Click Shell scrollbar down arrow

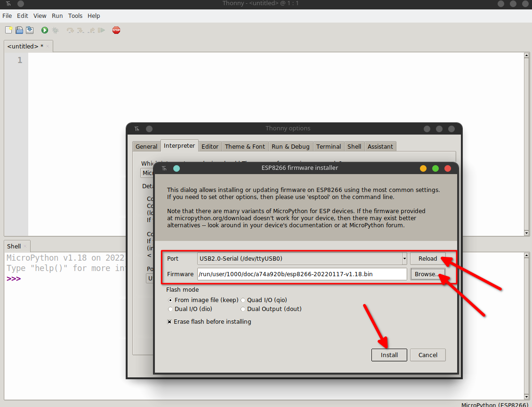(x=526, y=397)
